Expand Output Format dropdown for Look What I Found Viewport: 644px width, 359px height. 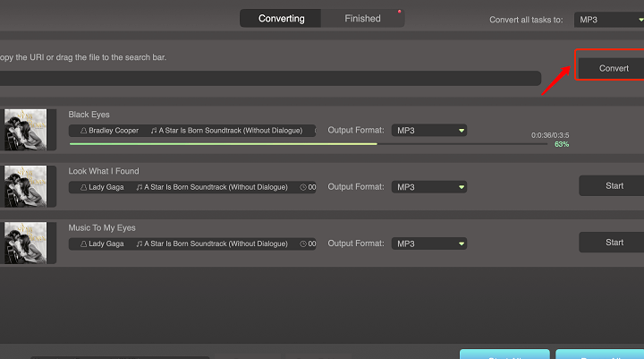pyautogui.click(x=429, y=187)
